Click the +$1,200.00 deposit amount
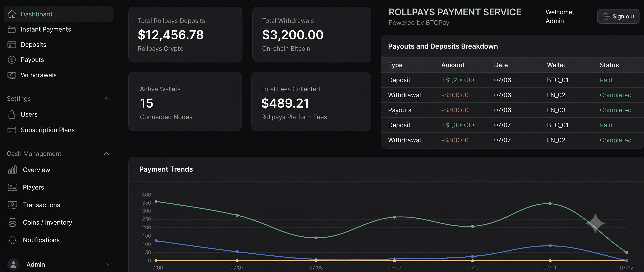Viewport: 644px width, 272px height. tap(458, 80)
